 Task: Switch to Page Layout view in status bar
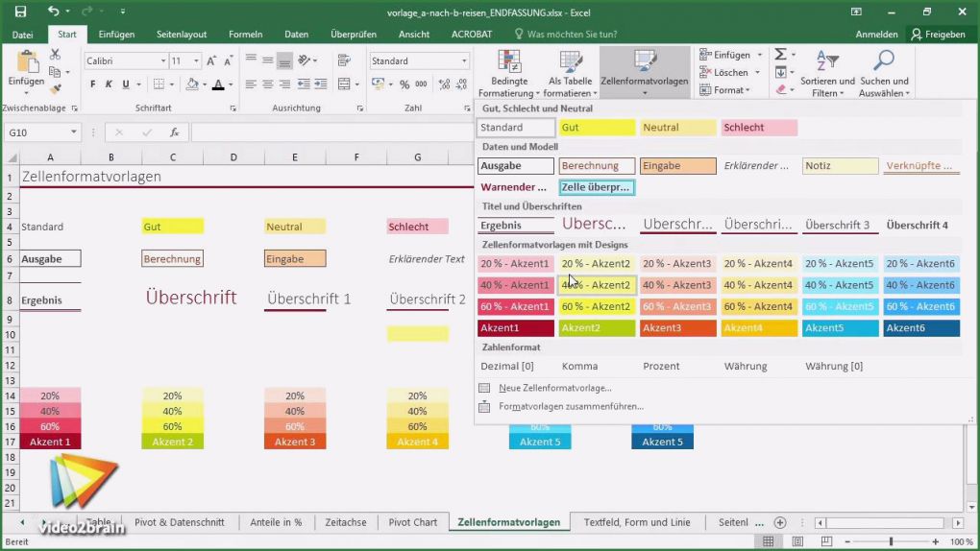coord(797,541)
